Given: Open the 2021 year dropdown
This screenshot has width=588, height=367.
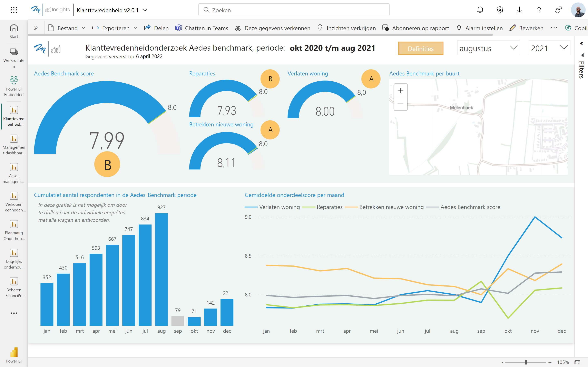Looking at the screenshot, I should click(x=549, y=48).
